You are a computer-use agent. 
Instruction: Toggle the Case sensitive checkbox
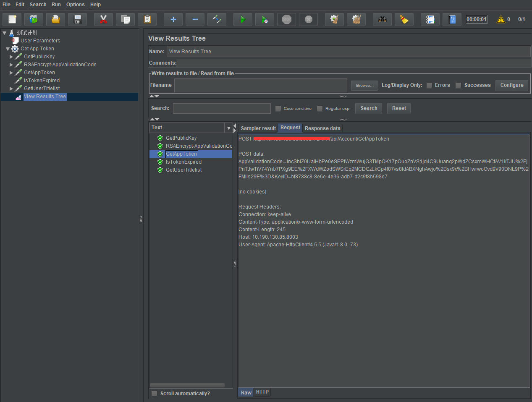pyautogui.click(x=278, y=108)
